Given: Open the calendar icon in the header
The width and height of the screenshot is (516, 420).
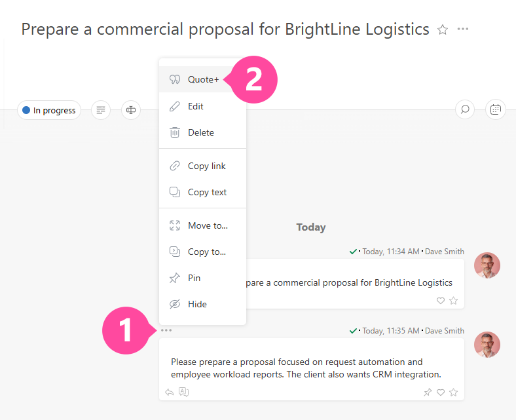Looking at the screenshot, I should [x=496, y=110].
